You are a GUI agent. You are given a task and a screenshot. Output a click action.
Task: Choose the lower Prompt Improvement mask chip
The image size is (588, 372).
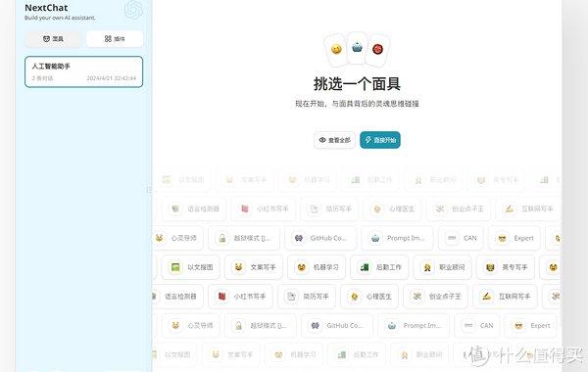point(414,326)
